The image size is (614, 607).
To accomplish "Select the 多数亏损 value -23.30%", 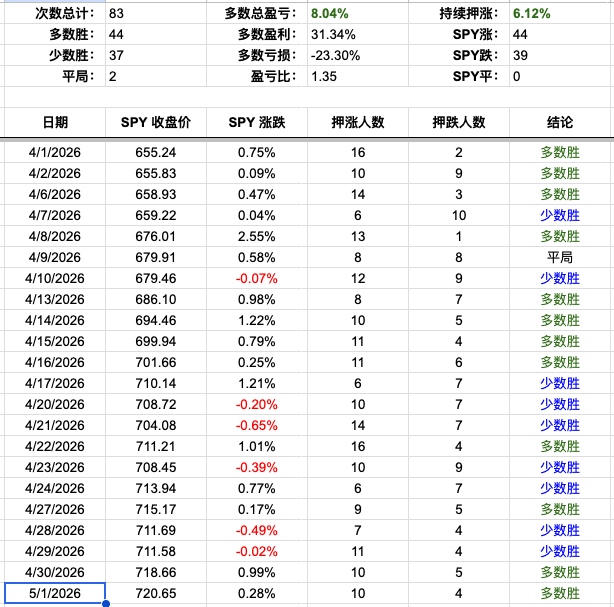I will point(358,55).
